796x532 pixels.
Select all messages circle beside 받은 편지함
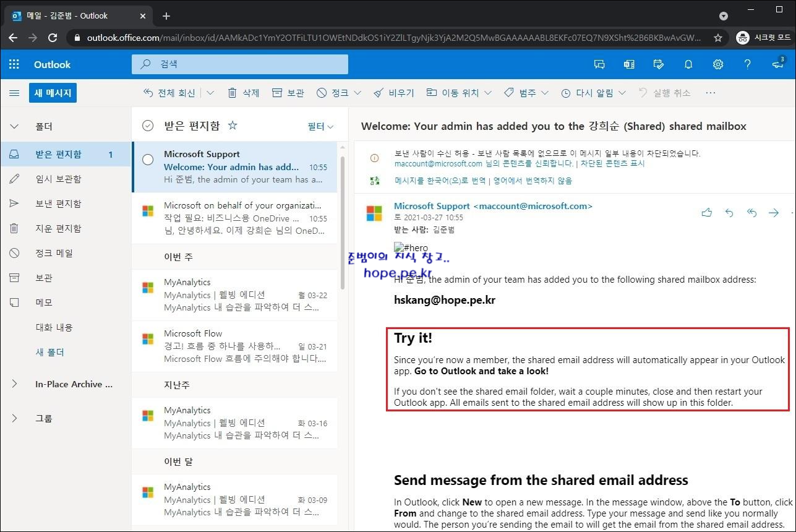tap(148, 126)
